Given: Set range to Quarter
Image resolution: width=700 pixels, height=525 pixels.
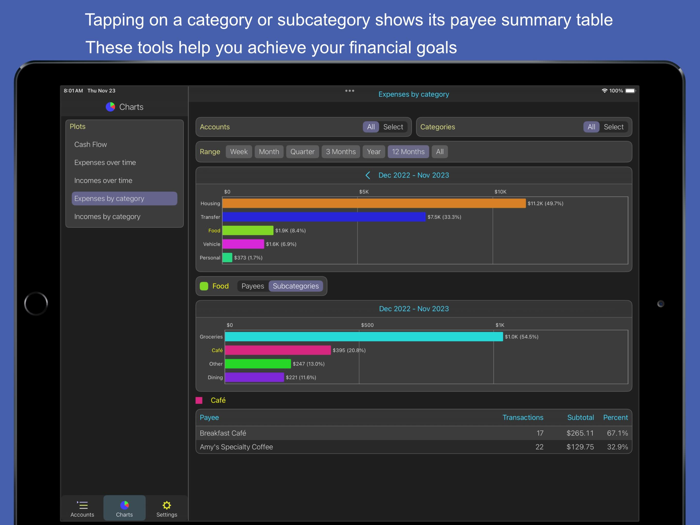Looking at the screenshot, I should [x=302, y=152].
